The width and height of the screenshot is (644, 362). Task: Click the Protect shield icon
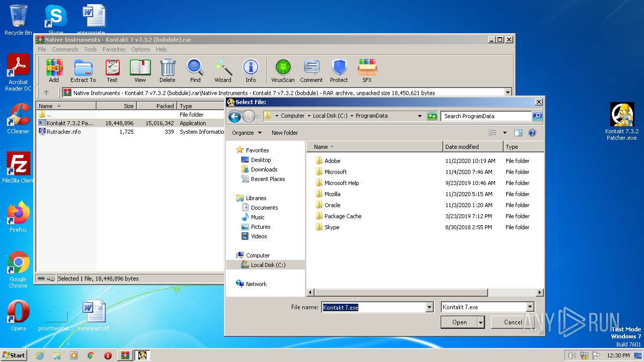[339, 70]
